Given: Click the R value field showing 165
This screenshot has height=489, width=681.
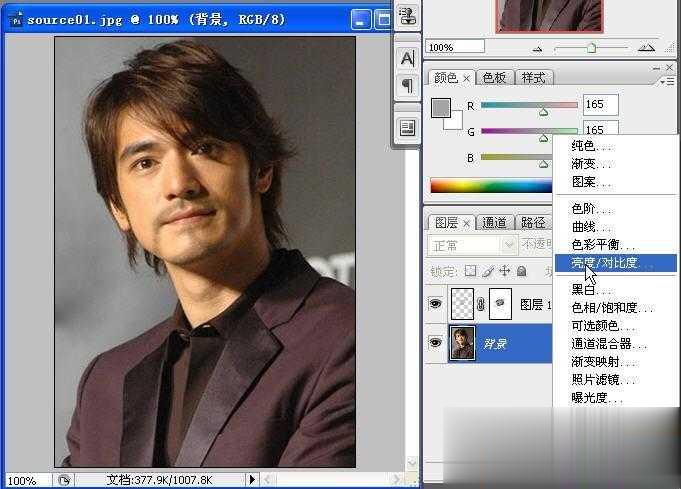Looking at the screenshot, I should click(600, 105).
